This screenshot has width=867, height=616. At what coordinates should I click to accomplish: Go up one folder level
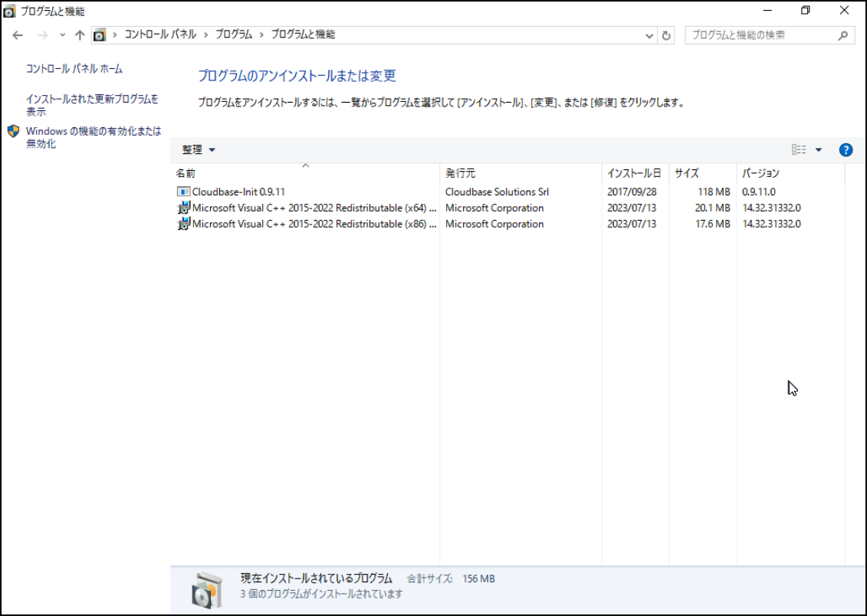80,35
